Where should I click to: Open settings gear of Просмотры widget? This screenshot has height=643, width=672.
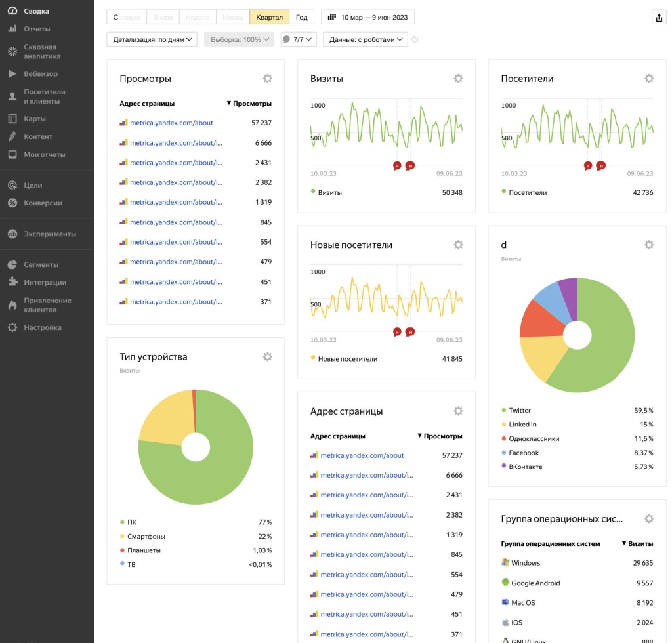(267, 79)
